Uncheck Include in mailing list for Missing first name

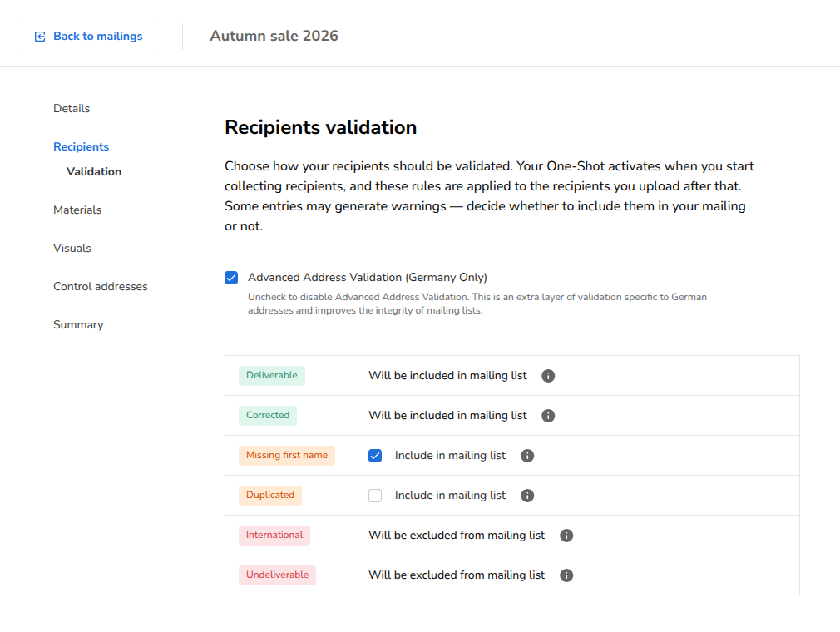tap(375, 456)
